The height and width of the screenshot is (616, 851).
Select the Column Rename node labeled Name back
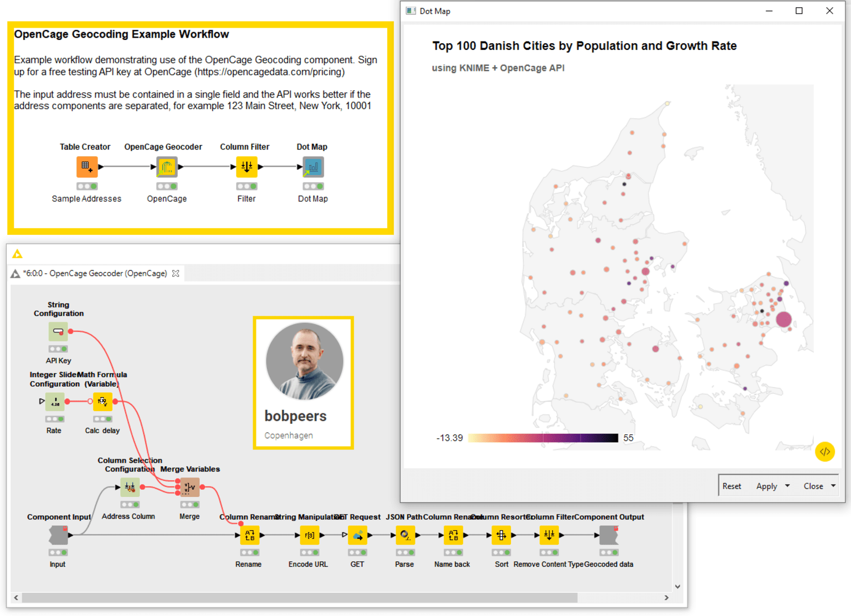(x=453, y=535)
